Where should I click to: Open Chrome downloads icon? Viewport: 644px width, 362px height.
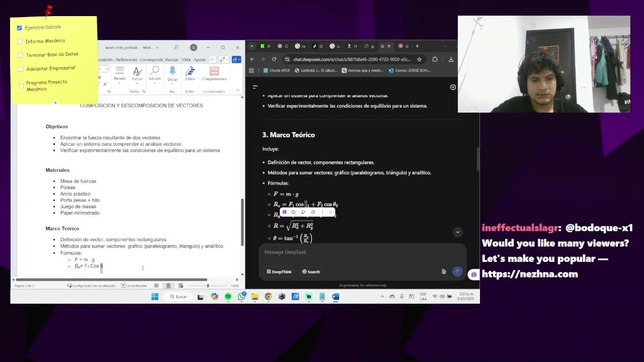[x=451, y=59]
